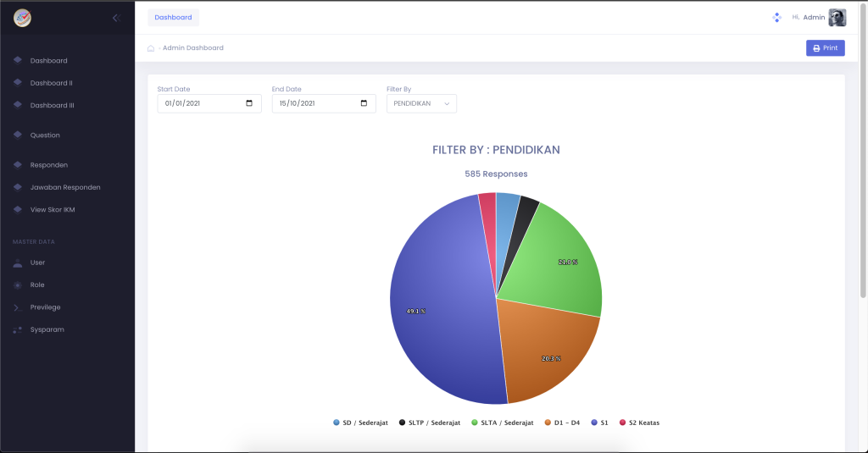Open Dashboard II in the sidebar
The image size is (868, 453).
(52, 83)
